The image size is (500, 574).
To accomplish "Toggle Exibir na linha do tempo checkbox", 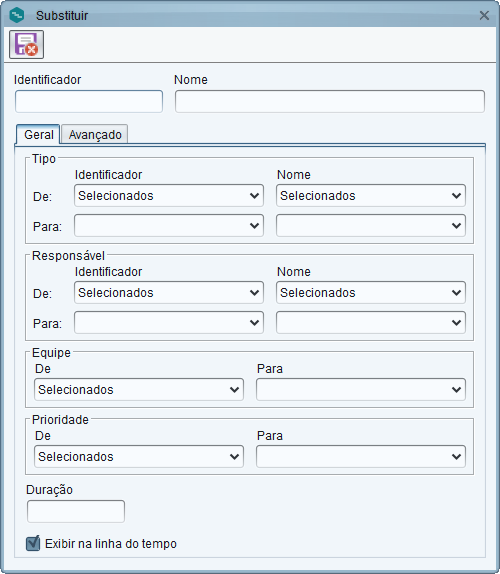I will point(33,543).
